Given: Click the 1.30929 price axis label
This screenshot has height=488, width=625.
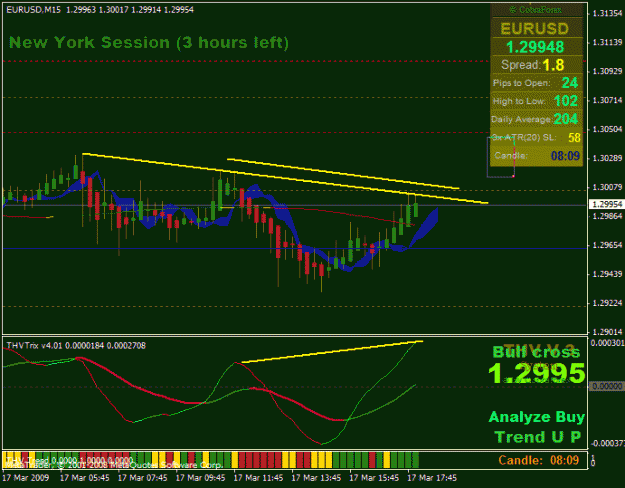Looking at the screenshot, I should [x=607, y=71].
